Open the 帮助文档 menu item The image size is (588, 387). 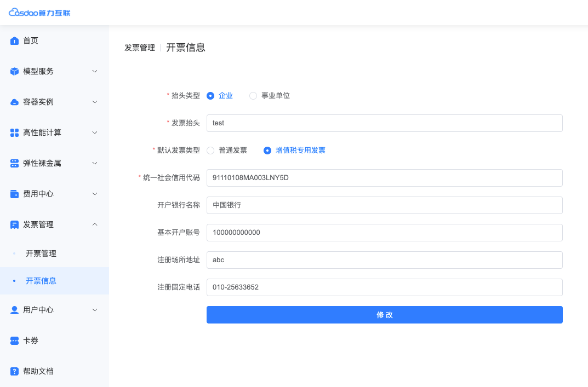pyautogui.click(x=54, y=371)
